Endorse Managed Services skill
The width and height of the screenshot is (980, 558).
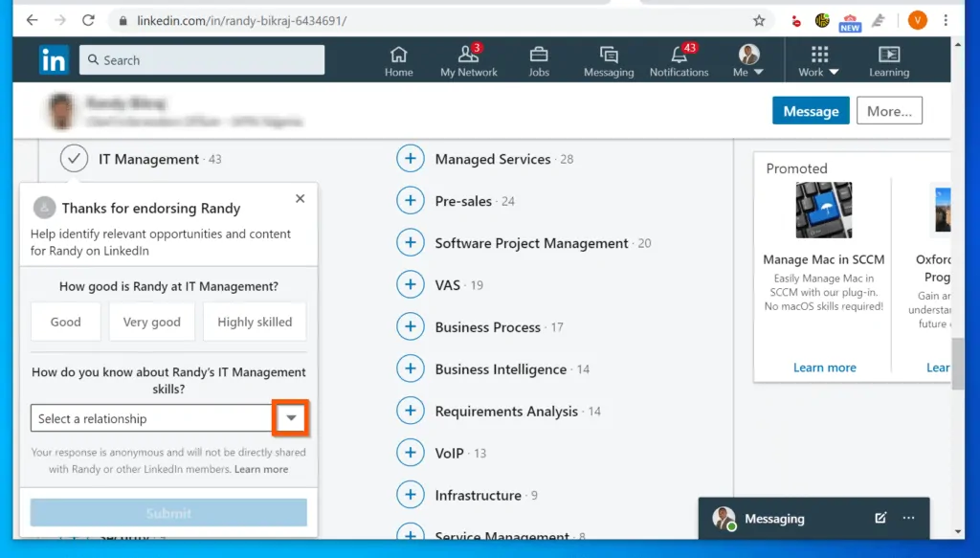click(411, 159)
